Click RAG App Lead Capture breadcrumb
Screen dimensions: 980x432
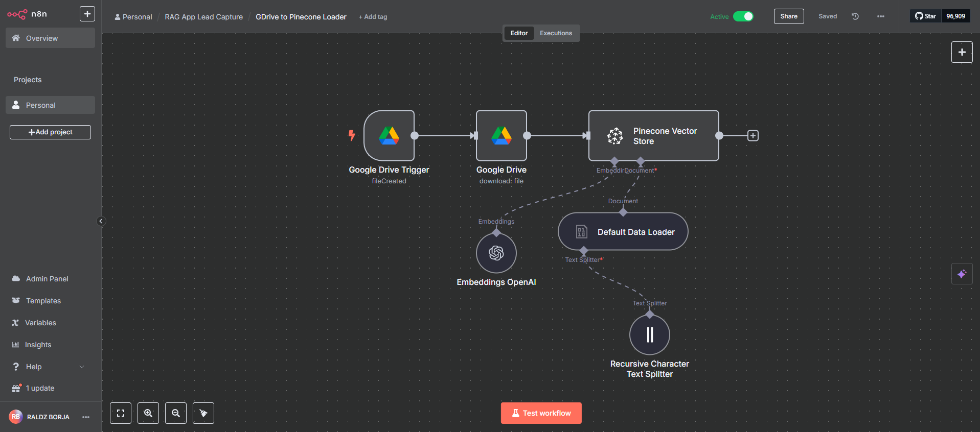pos(203,17)
